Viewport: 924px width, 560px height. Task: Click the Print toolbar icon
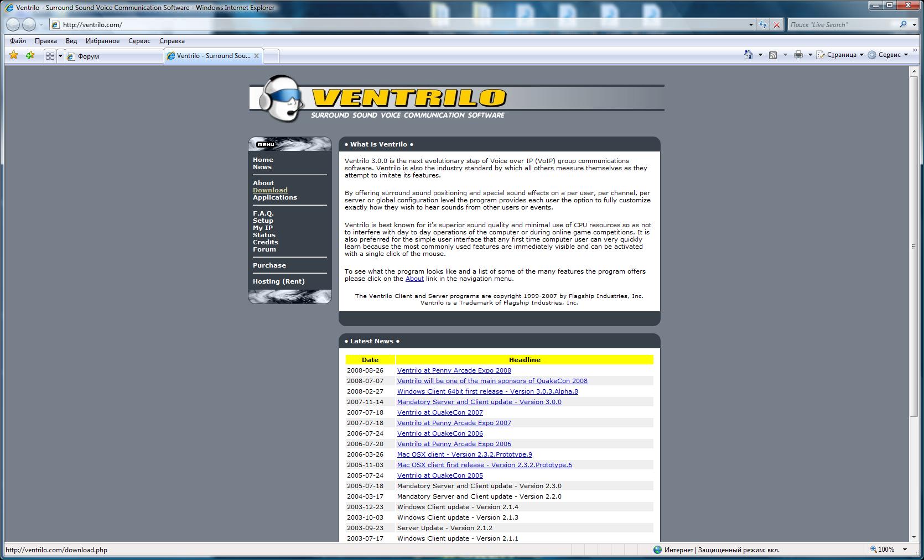[x=798, y=55]
